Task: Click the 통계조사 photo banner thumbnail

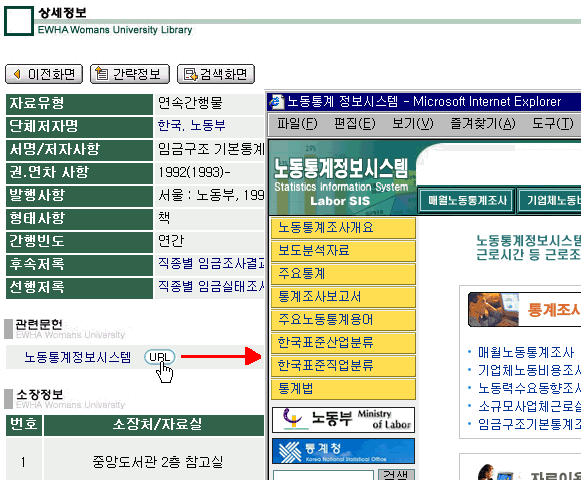Action: coord(494,309)
